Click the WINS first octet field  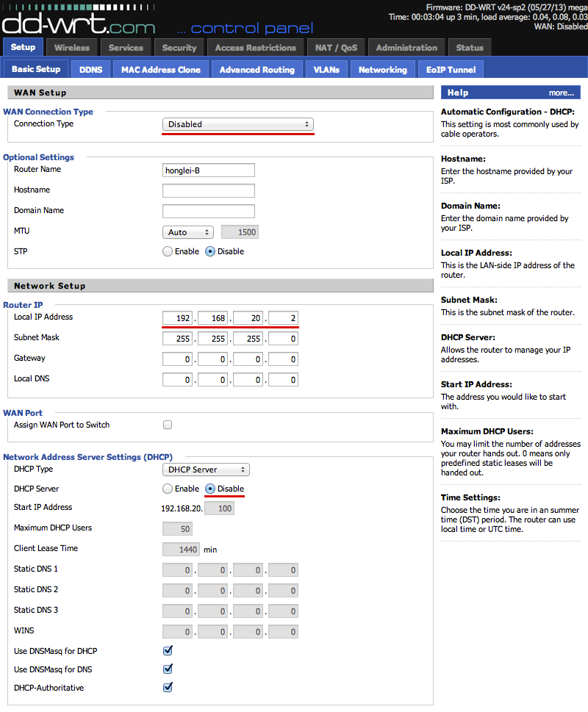click(178, 632)
